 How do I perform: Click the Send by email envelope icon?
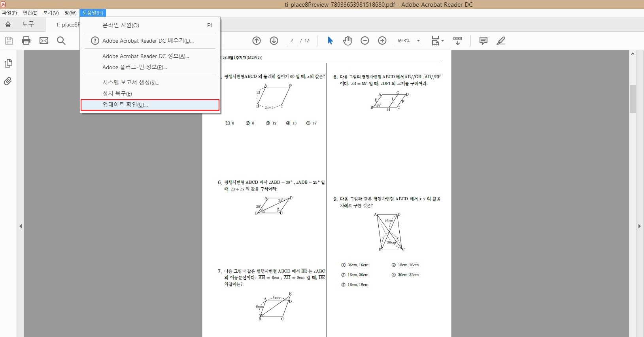point(44,41)
